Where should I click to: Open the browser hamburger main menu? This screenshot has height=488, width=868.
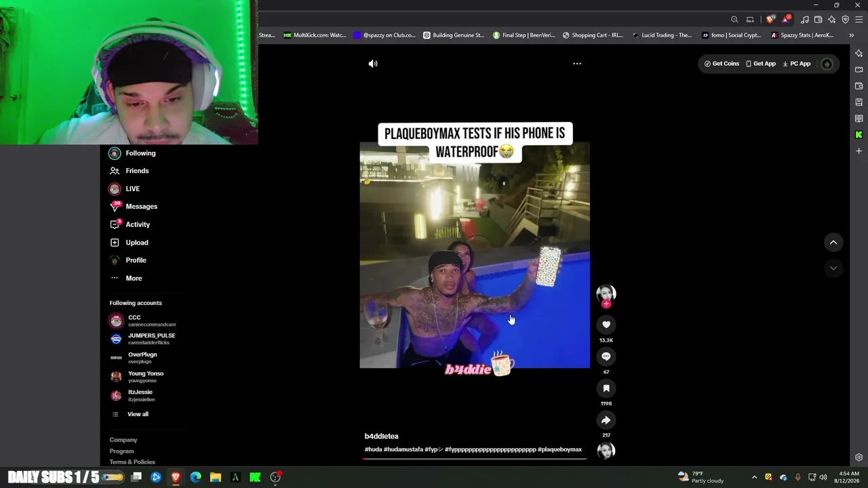click(x=859, y=20)
